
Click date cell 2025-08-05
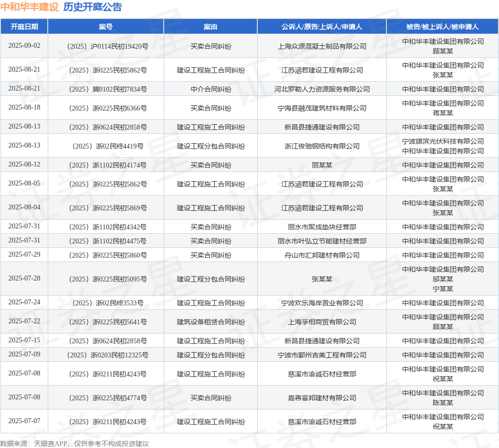(24, 184)
